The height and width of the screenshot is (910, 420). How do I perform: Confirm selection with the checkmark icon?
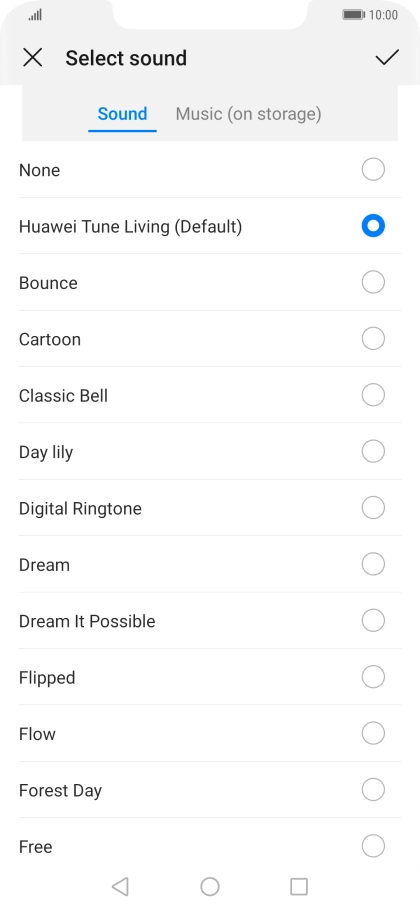click(387, 57)
